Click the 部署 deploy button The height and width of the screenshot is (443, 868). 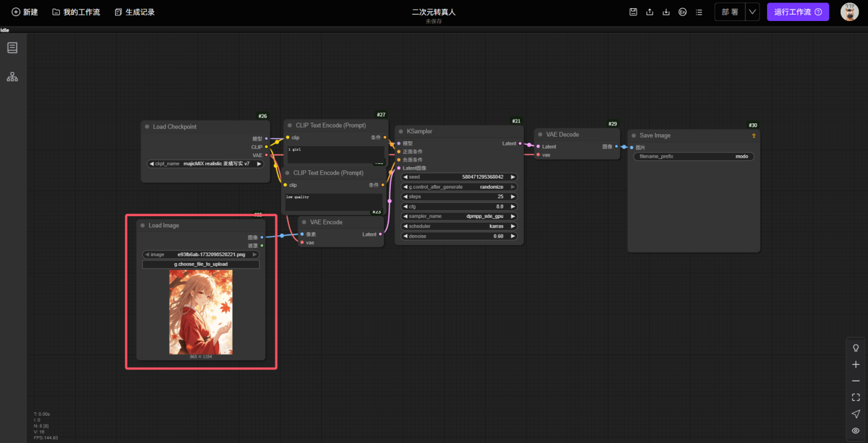(730, 12)
